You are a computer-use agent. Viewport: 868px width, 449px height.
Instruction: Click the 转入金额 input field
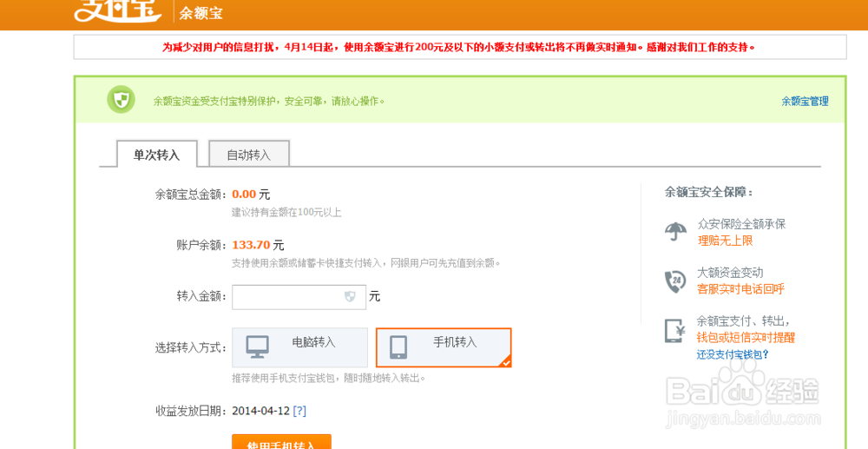coord(299,297)
